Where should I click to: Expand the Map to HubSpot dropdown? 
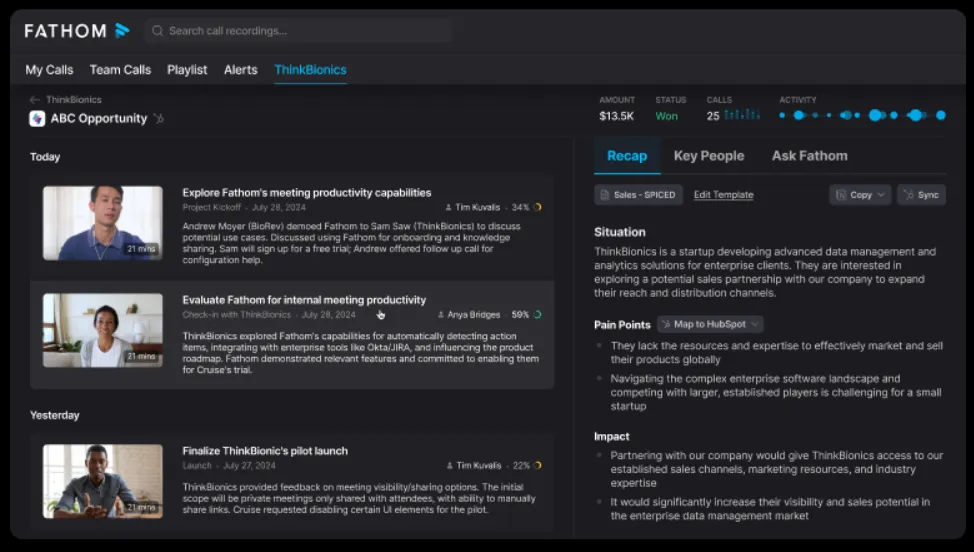click(710, 324)
